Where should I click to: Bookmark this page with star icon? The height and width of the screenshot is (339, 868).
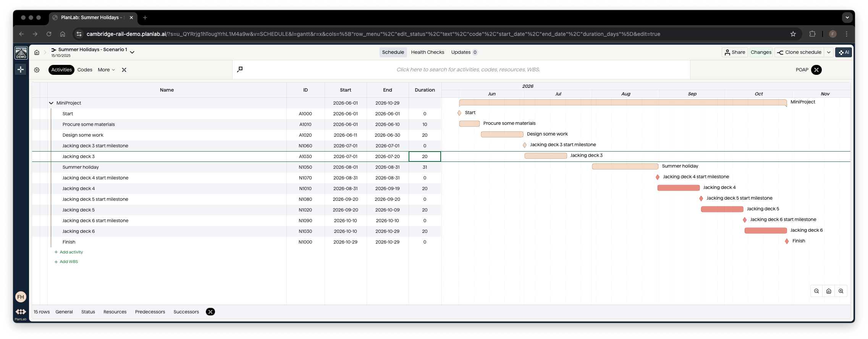point(793,34)
